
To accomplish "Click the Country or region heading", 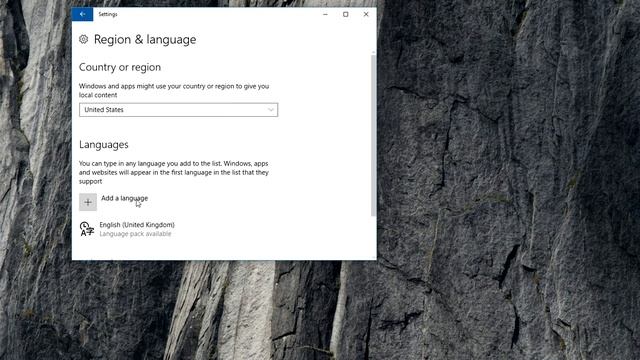I will coord(120,67).
